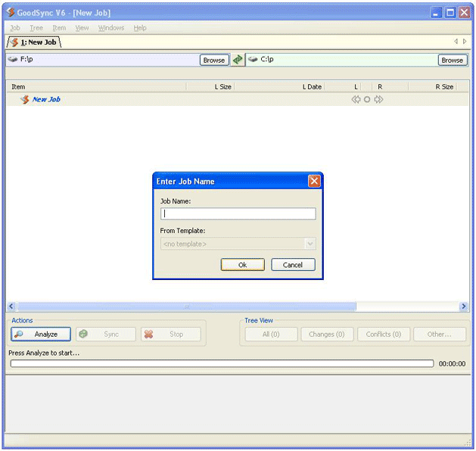
Task: Show All (0) in Tree View
Action: point(271,334)
